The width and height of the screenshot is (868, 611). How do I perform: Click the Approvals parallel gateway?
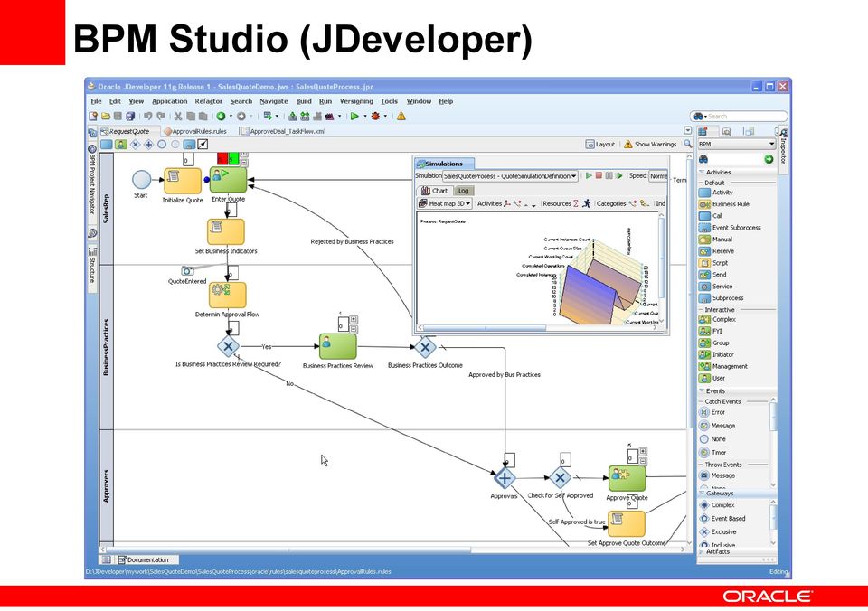pos(505,477)
